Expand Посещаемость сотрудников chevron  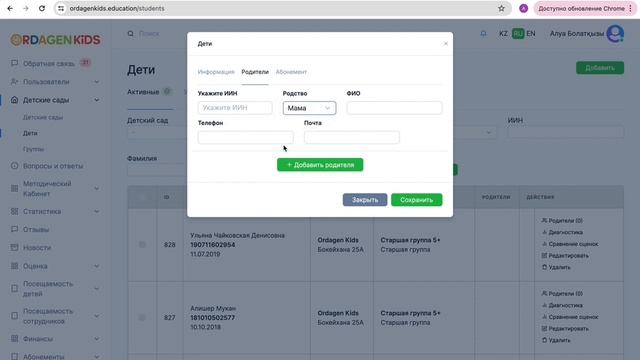point(97,316)
